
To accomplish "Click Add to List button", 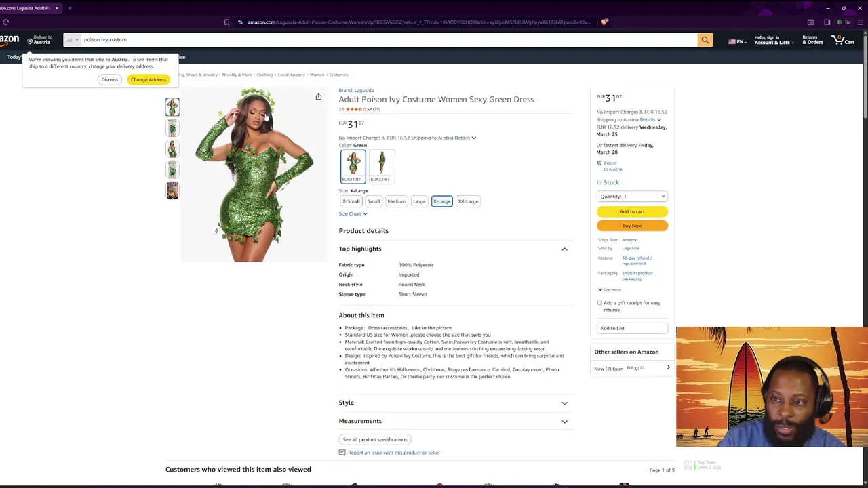I will [632, 328].
